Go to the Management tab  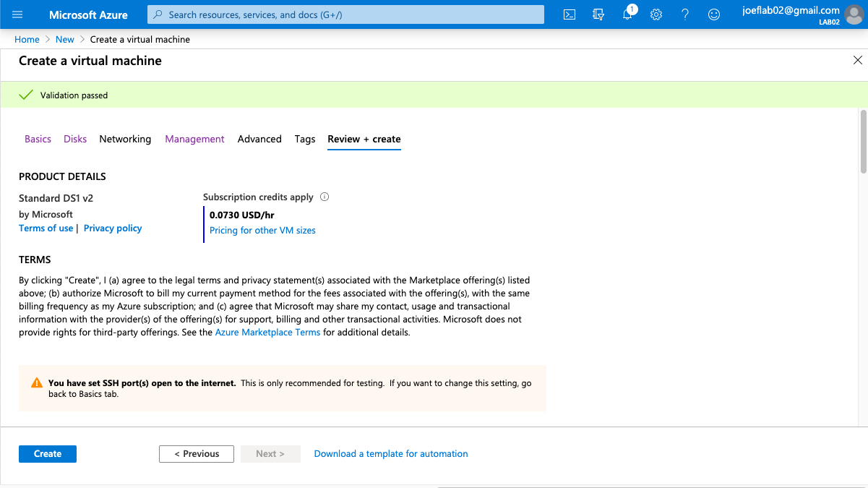click(194, 139)
